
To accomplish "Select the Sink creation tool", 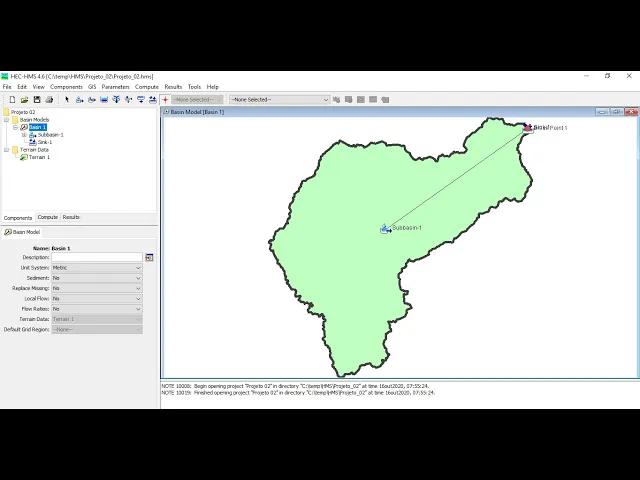I will pyautogui.click(x=153, y=100).
